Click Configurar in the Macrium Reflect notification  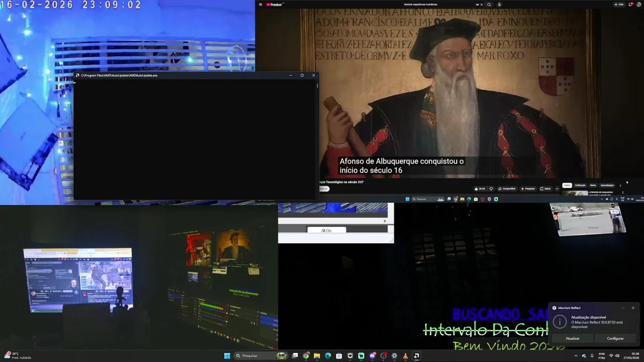615,338
